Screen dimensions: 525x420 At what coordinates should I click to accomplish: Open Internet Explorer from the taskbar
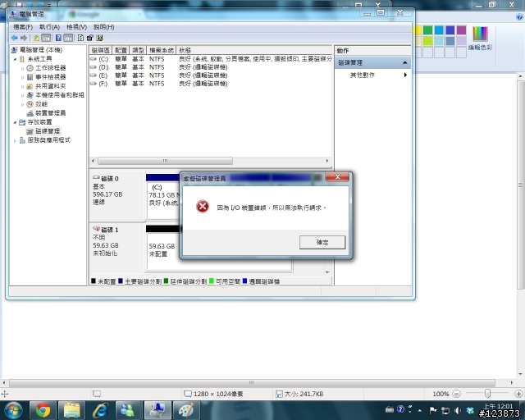100,411
